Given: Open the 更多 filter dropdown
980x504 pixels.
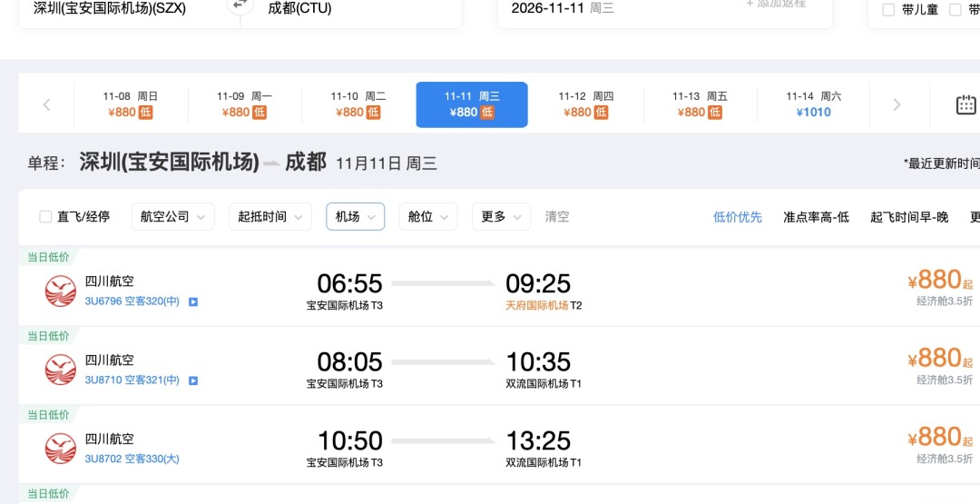Looking at the screenshot, I should (x=501, y=216).
